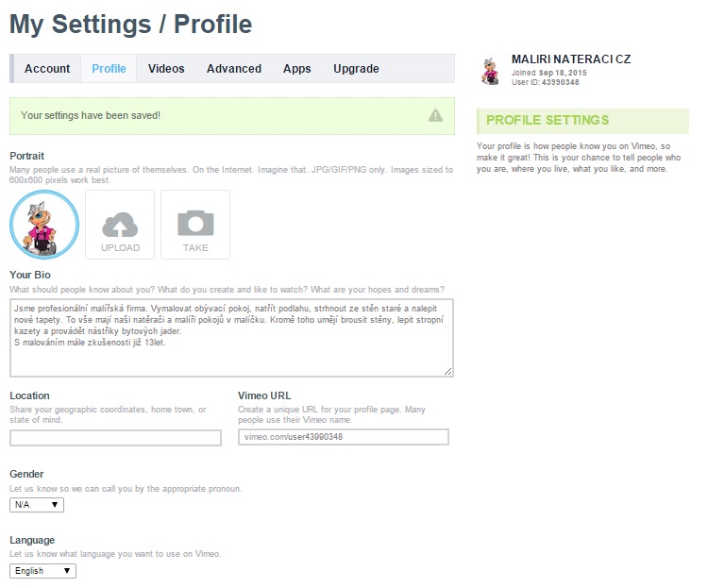This screenshot has width=725, height=588.
Task: Open the Videos tab
Action: [166, 69]
